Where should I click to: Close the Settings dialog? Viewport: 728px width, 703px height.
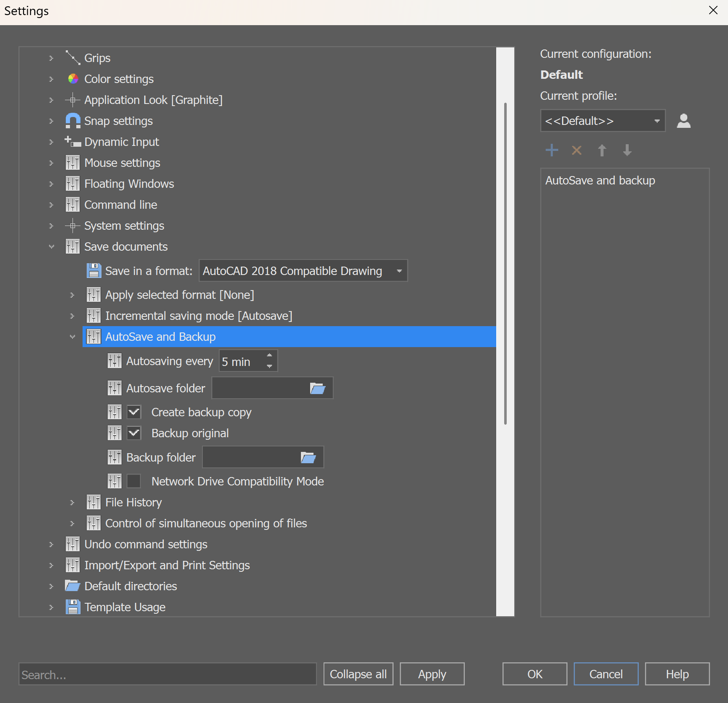tap(713, 10)
